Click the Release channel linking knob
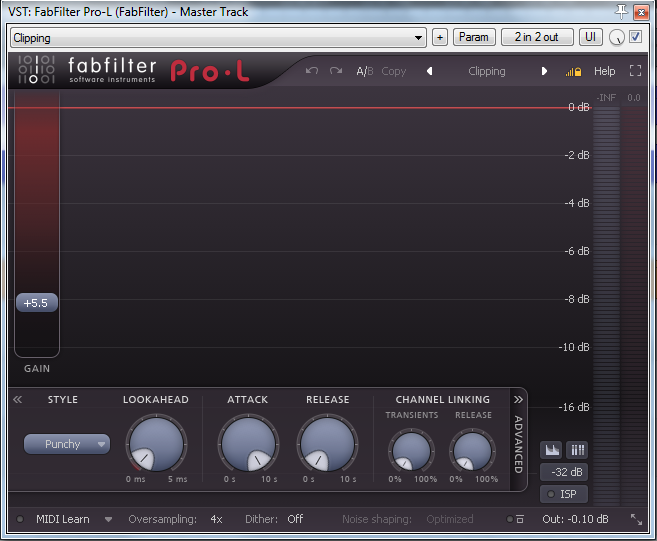 (472, 451)
